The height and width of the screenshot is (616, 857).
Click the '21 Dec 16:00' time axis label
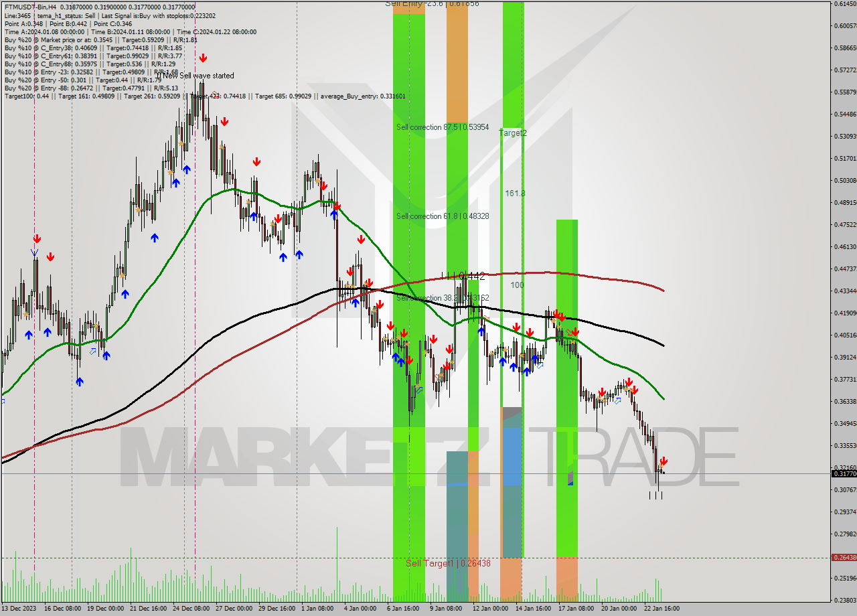point(149,609)
